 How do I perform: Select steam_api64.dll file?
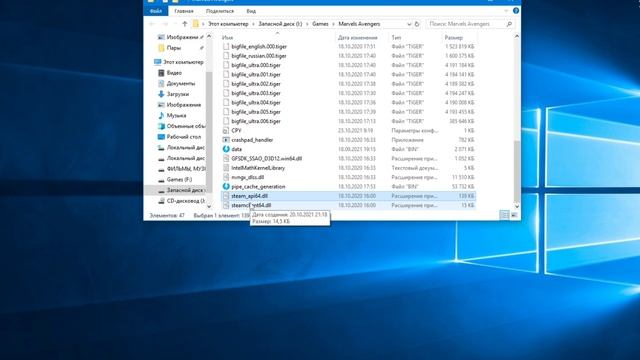coord(249,196)
